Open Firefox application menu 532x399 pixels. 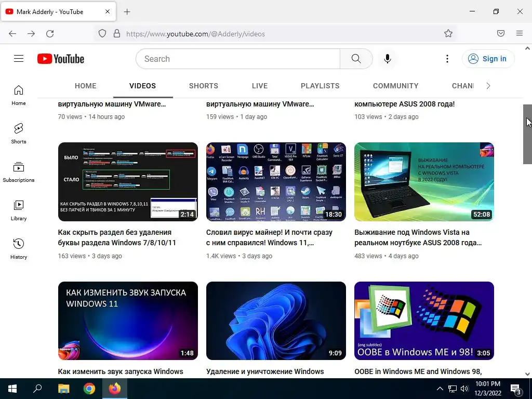click(x=520, y=33)
